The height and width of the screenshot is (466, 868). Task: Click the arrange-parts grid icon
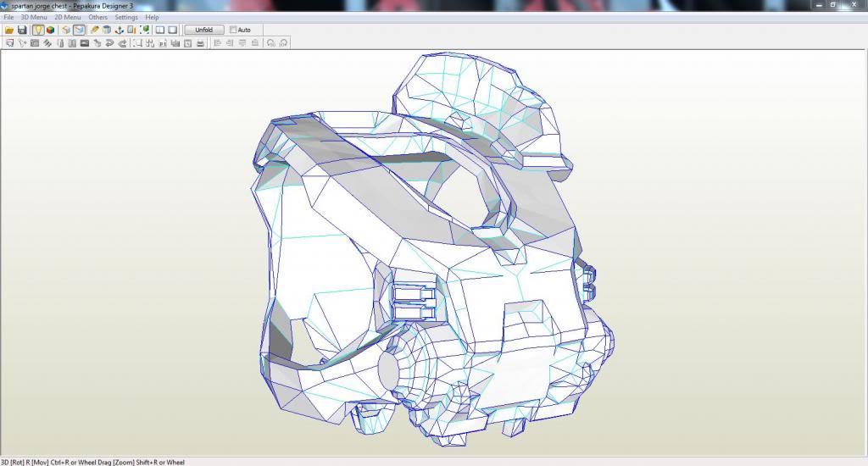pyautogui.click(x=150, y=43)
